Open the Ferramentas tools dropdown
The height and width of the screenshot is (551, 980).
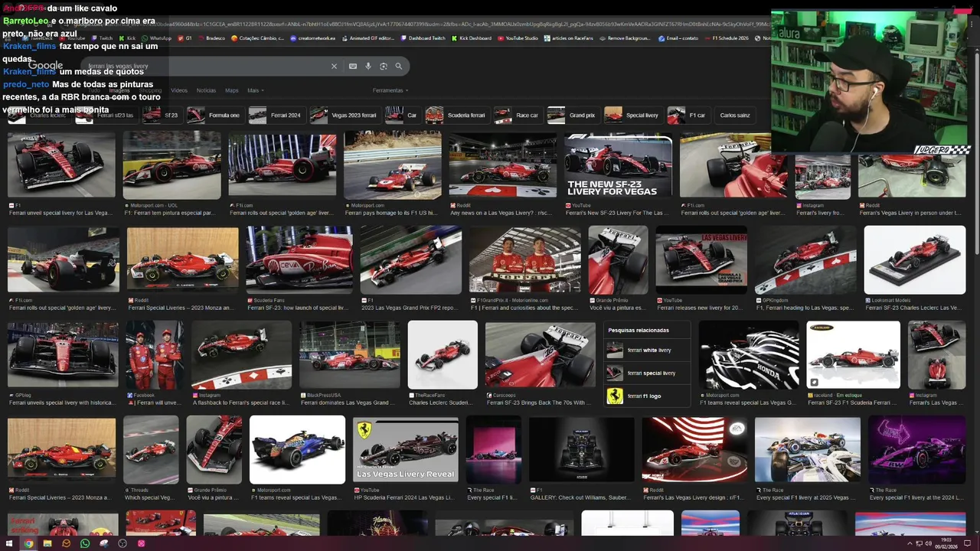point(390,90)
